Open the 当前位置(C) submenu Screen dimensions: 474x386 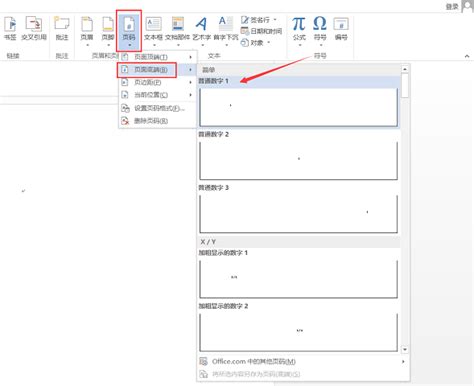pos(158,95)
